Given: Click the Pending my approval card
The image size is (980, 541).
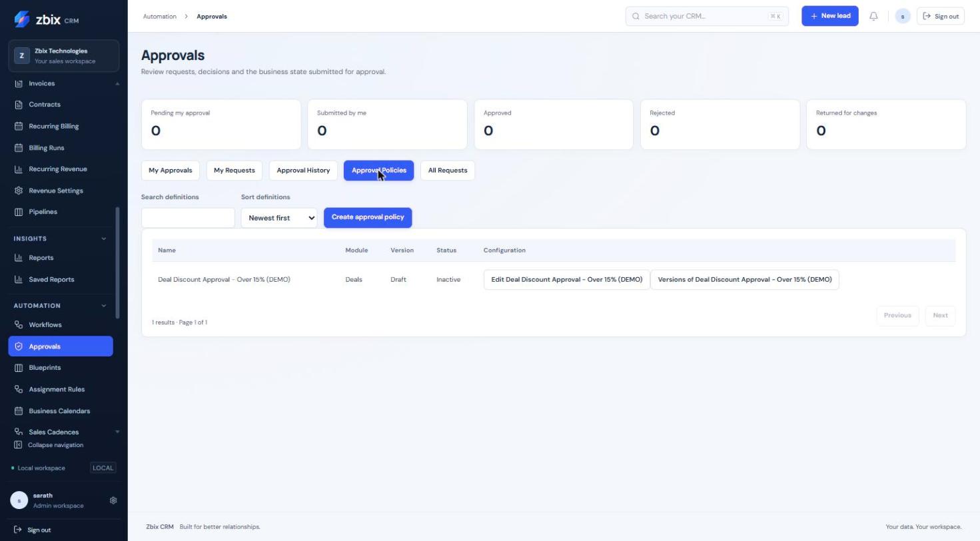Looking at the screenshot, I should coord(221,125).
